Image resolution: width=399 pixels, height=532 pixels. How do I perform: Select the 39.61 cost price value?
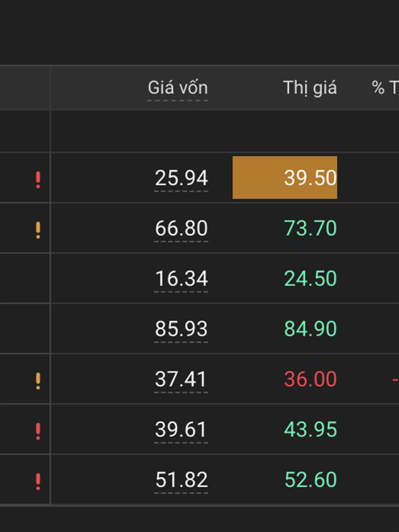182,430
